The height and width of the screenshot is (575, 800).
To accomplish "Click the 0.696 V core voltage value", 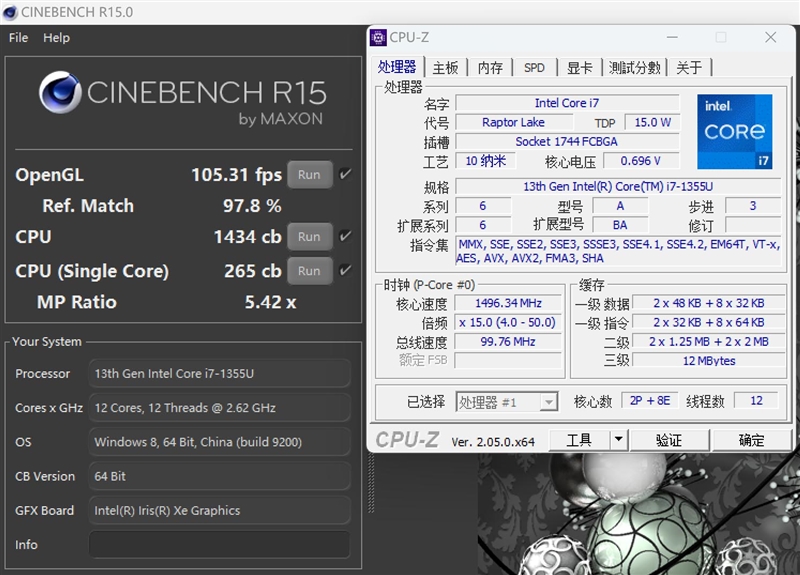I will (x=641, y=161).
